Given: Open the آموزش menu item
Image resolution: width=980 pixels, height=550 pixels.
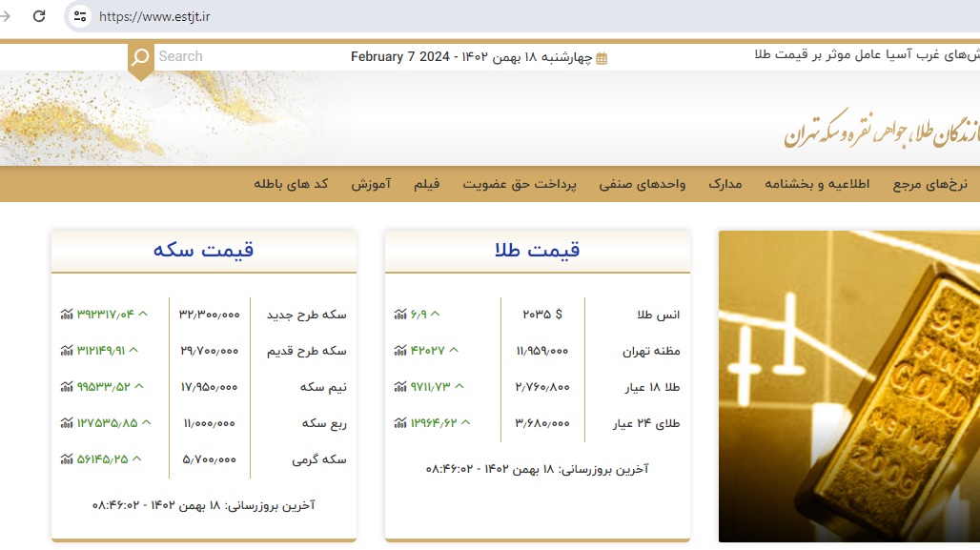Looking at the screenshot, I should coord(371,184).
